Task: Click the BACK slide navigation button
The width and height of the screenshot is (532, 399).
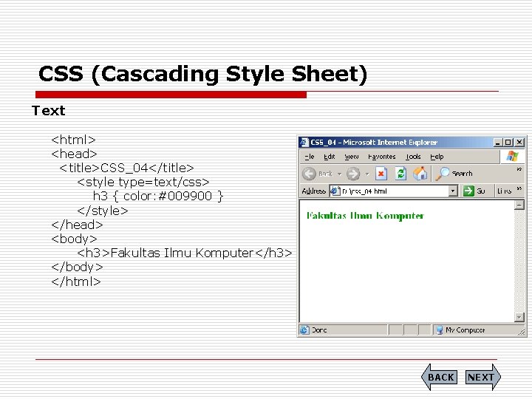Action: [x=440, y=377]
